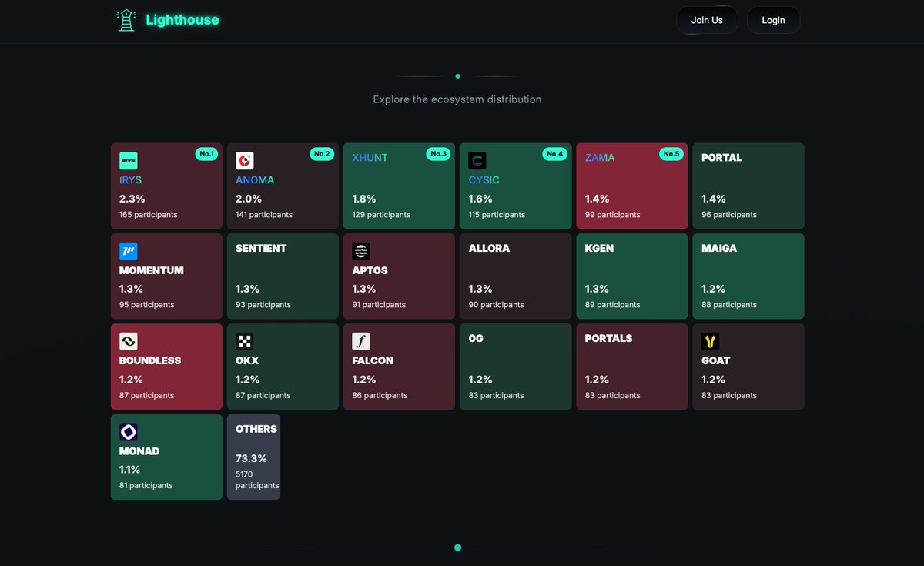The width and height of the screenshot is (924, 566).
Task: Click the 89 participants count
Action: (613, 305)
